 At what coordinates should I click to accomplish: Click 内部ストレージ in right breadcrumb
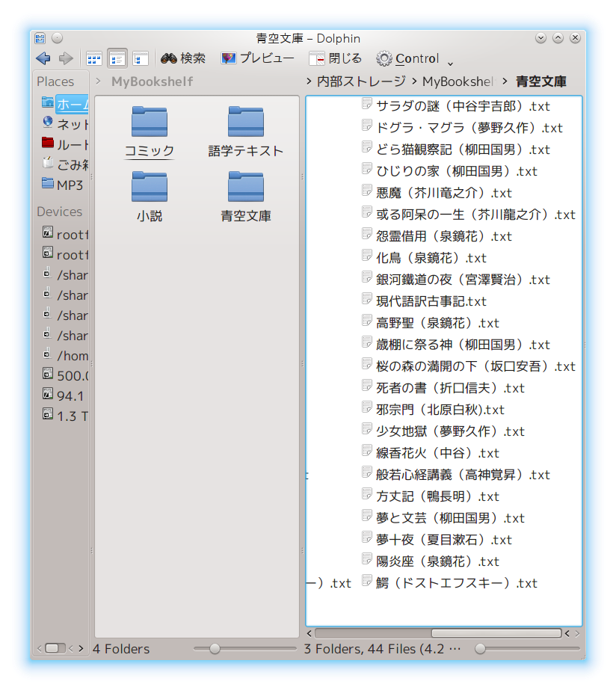tap(361, 81)
